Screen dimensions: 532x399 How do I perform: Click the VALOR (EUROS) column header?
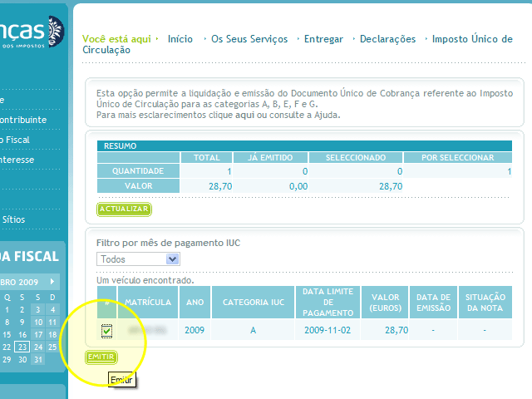point(385,303)
